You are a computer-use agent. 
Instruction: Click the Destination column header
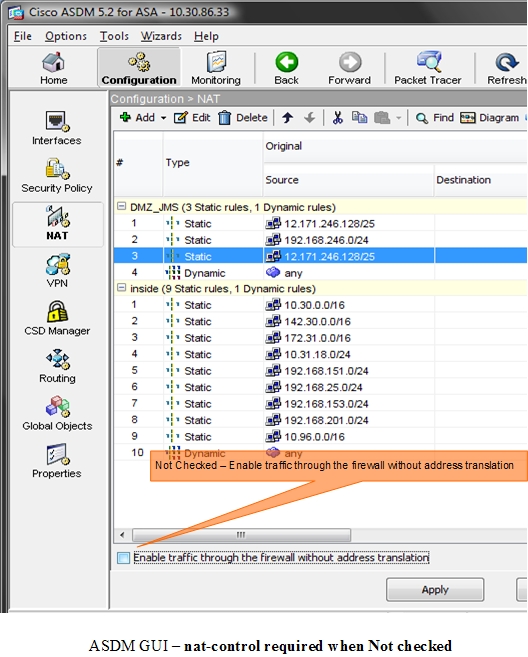(481, 180)
